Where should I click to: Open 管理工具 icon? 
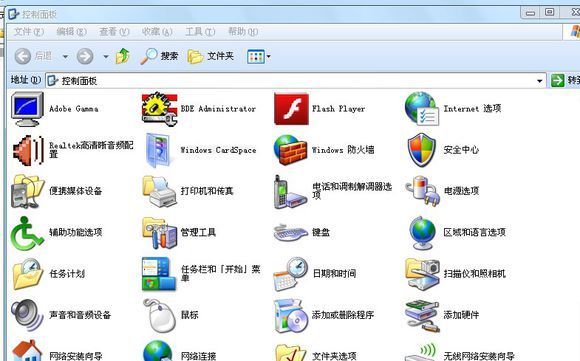coord(159,233)
